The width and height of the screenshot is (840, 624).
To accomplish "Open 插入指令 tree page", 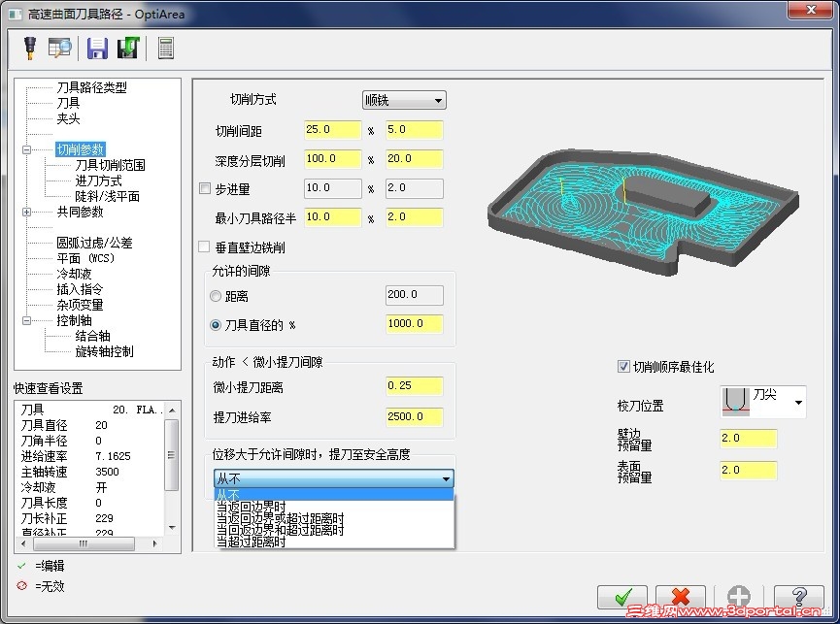I will pos(80,289).
